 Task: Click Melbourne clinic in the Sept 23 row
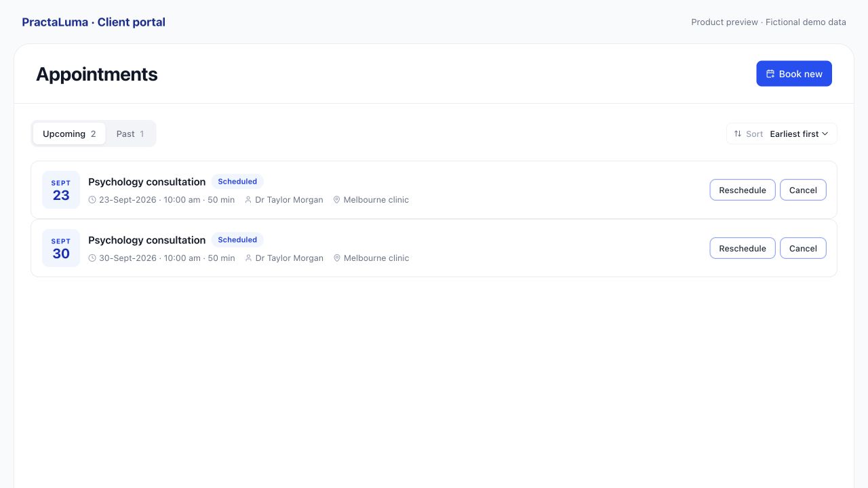coord(376,200)
